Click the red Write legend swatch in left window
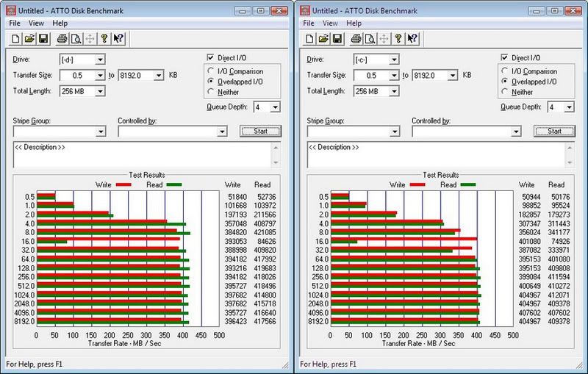This screenshot has width=588, height=374. [122, 185]
